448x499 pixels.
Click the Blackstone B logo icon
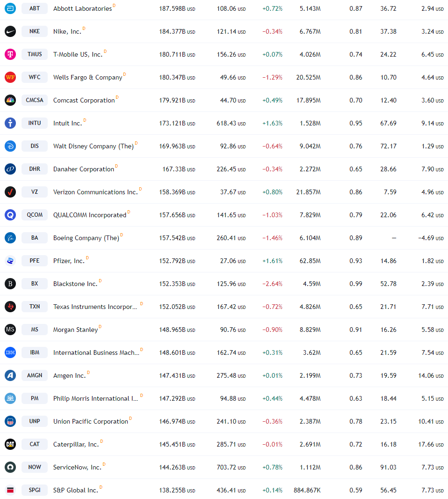click(10, 284)
